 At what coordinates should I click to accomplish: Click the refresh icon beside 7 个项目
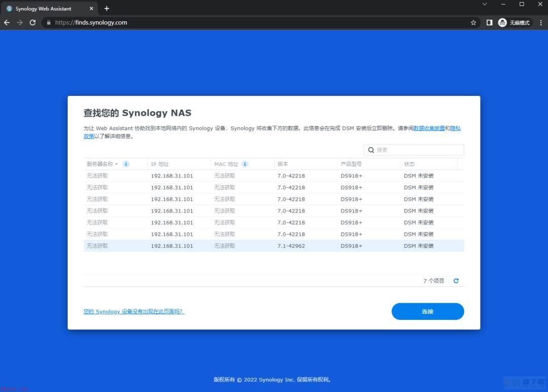(x=456, y=281)
